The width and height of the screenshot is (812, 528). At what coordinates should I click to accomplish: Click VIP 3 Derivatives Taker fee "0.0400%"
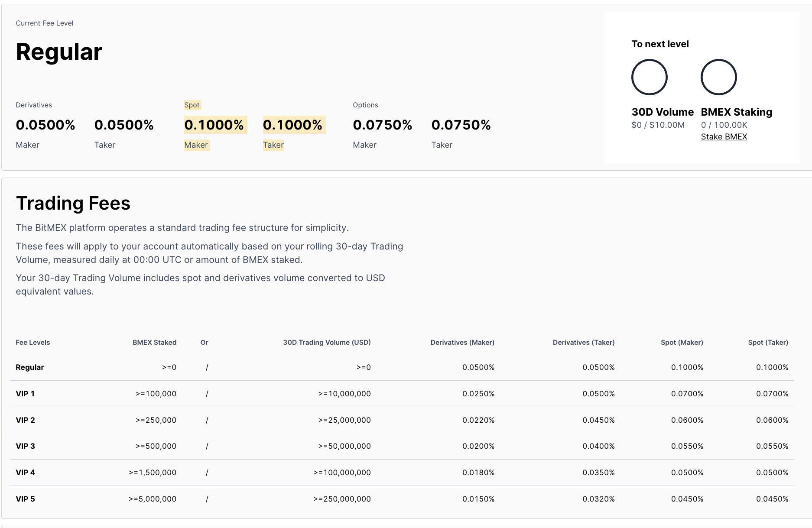coord(598,446)
